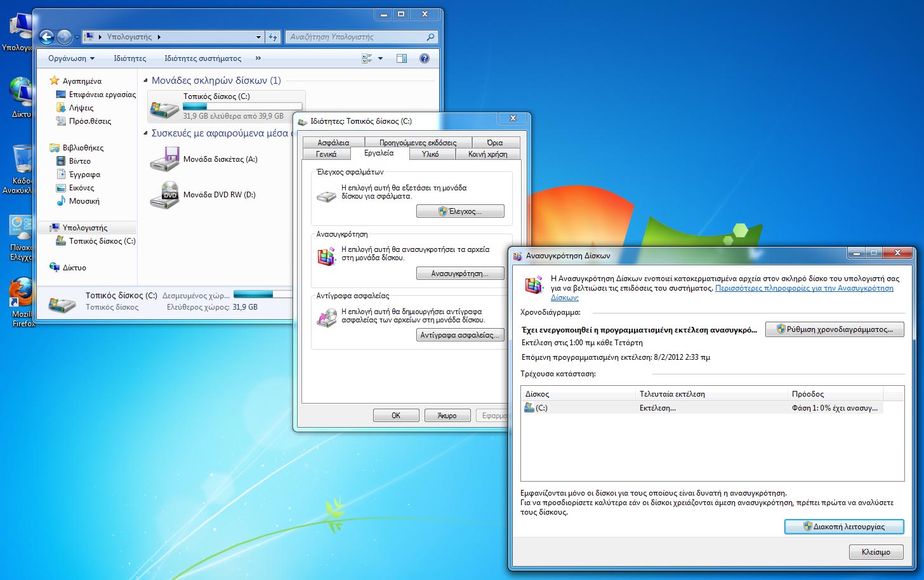
Task: Collapse the Μονάδες σκληρών δίσκων group
Action: (x=146, y=81)
